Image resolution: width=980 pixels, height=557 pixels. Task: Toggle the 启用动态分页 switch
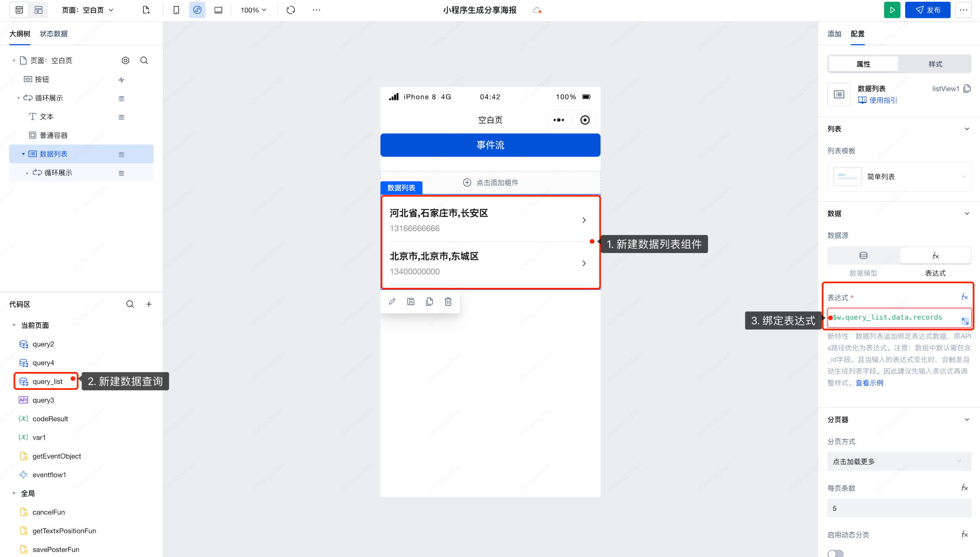tap(835, 553)
